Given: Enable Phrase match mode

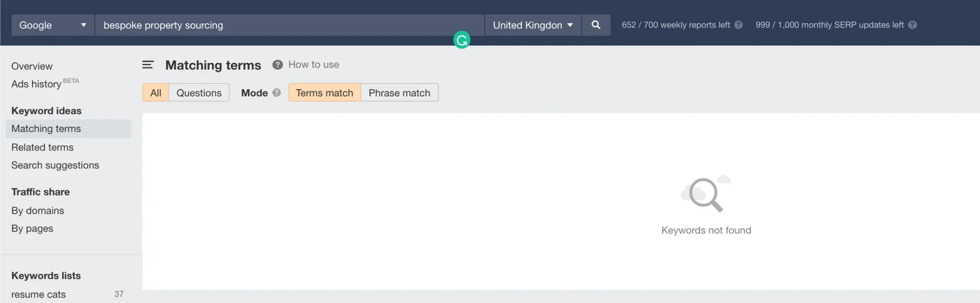Looking at the screenshot, I should tap(399, 93).
